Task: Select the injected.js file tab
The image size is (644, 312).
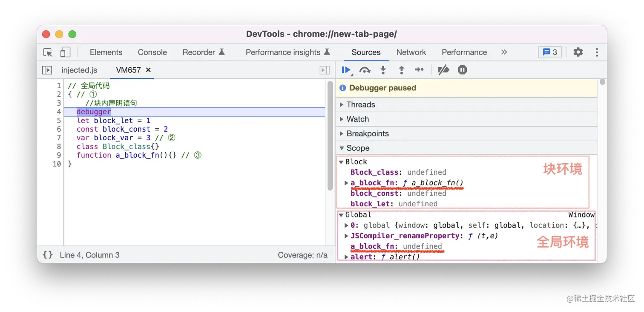Action: [79, 70]
